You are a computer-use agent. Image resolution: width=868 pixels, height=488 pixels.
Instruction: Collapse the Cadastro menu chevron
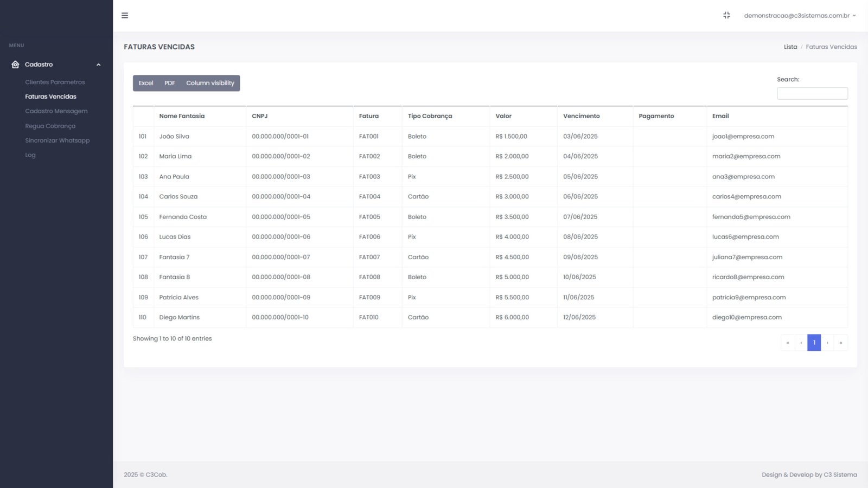pyautogui.click(x=98, y=65)
